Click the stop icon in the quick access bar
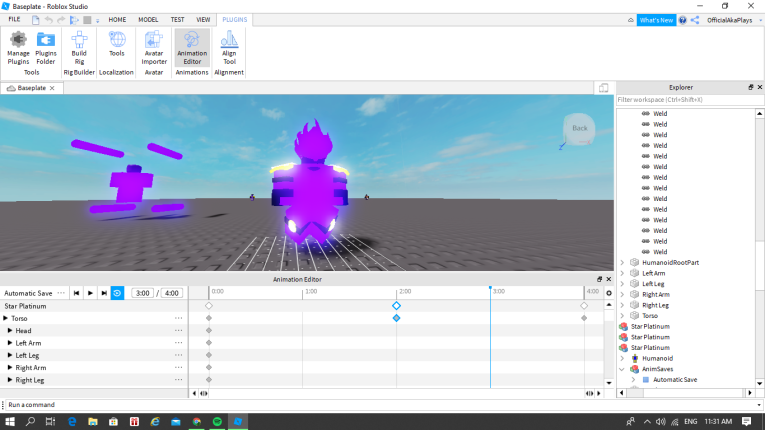The height and width of the screenshot is (430, 765). click(87, 20)
